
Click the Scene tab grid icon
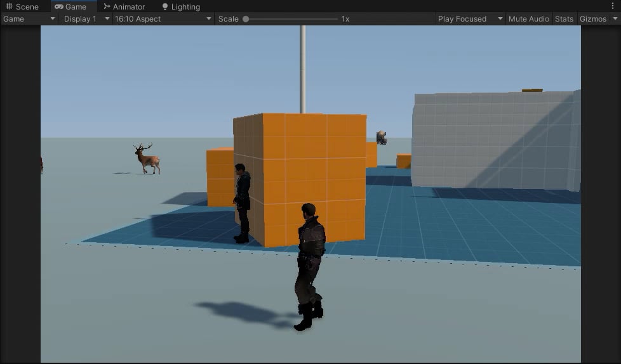pos(9,7)
